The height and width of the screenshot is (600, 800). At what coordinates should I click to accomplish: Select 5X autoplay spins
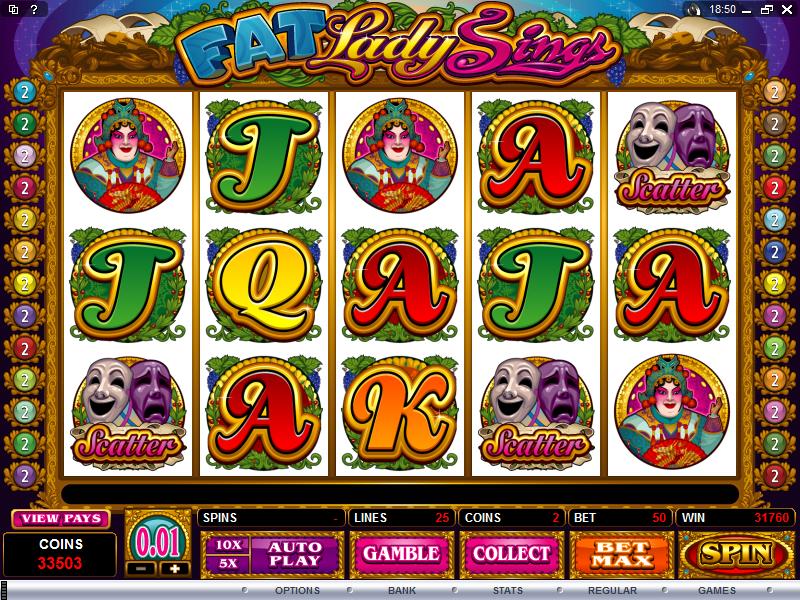(228, 563)
